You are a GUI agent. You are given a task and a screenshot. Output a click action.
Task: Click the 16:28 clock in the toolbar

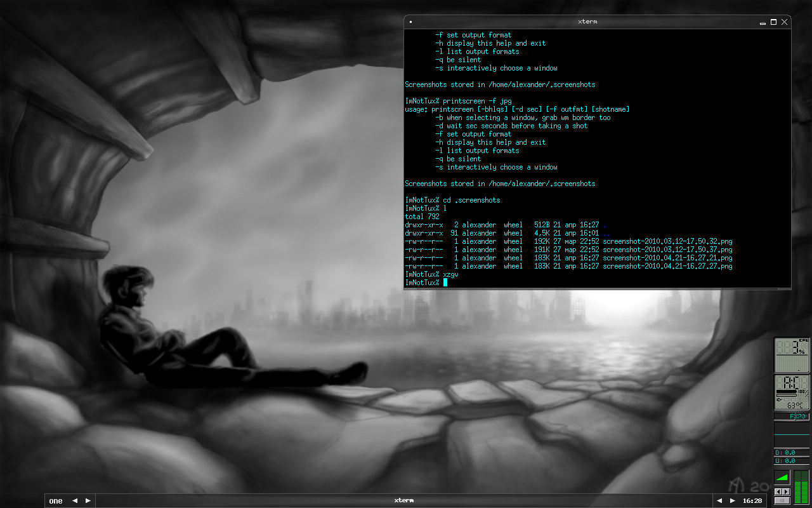(752, 501)
